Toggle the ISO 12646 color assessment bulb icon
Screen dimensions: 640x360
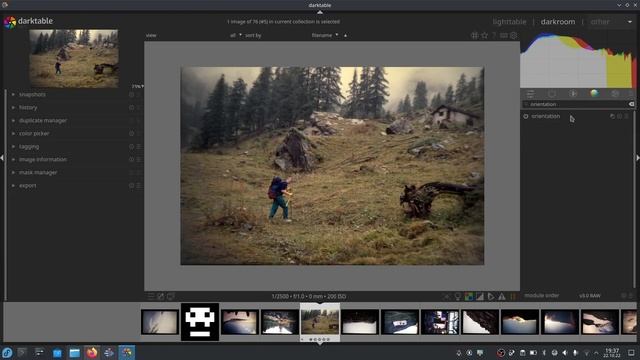[x=458, y=297]
